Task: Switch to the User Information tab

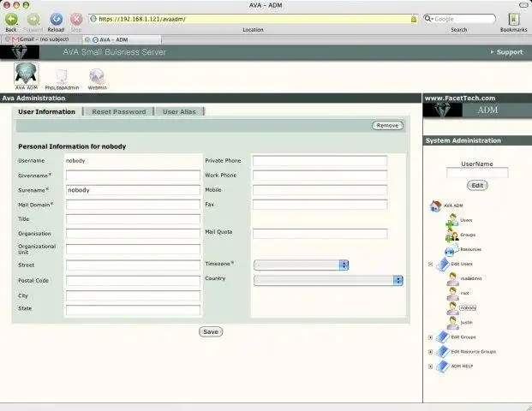Action: 47,111
